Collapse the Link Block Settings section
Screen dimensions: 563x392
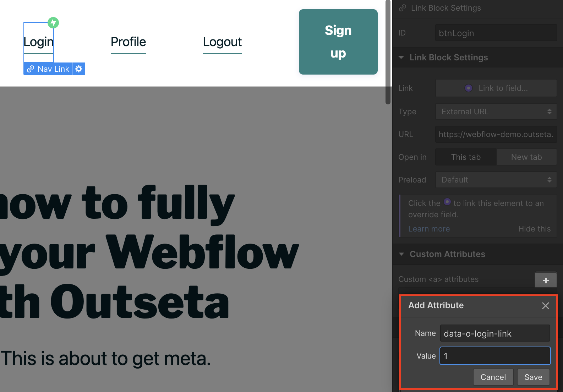401,57
